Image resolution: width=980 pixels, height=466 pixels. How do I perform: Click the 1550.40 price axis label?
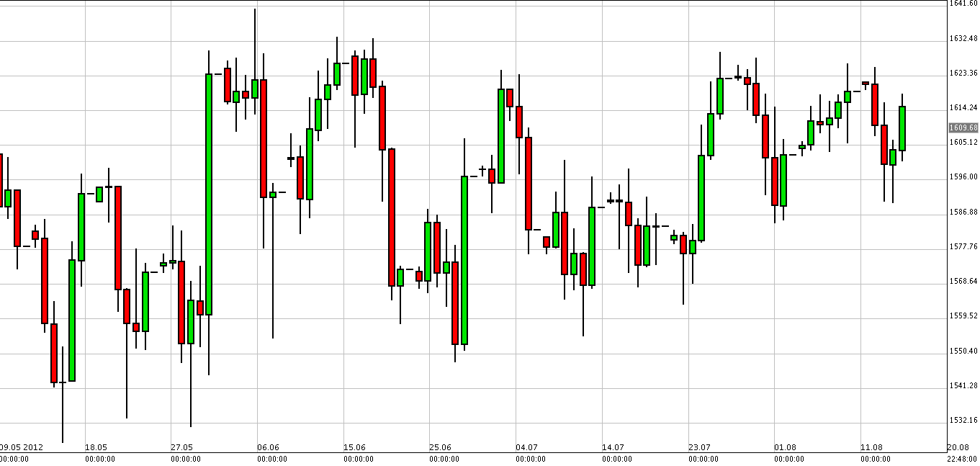point(963,351)
